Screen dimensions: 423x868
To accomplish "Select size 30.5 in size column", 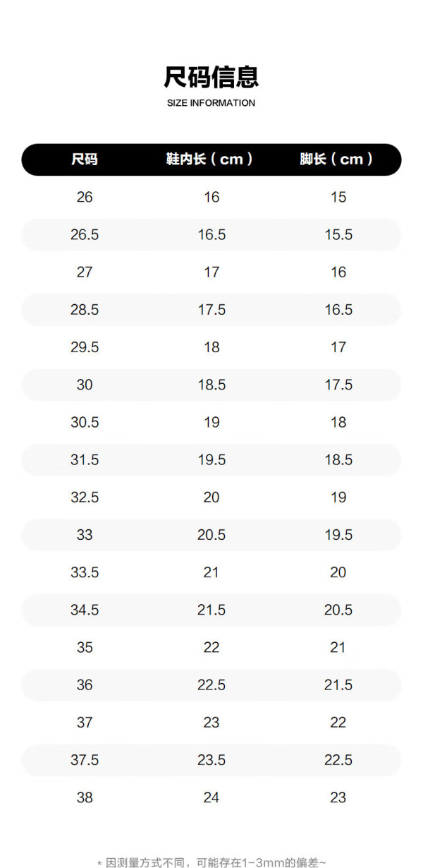I will tap(85, 422).
